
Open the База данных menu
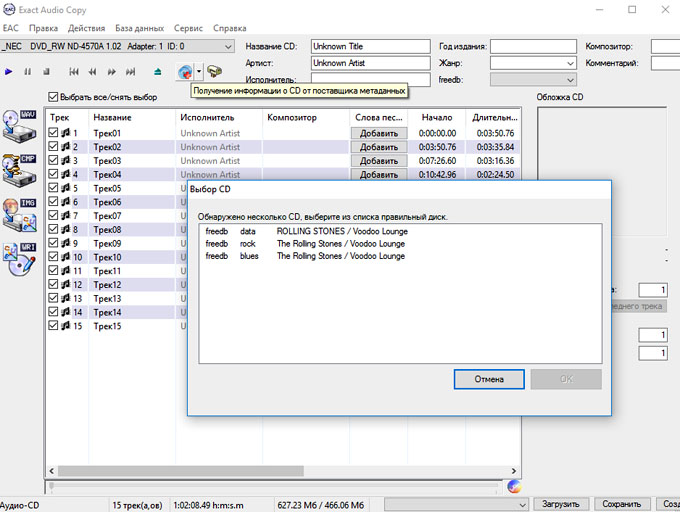coord(137,29)
